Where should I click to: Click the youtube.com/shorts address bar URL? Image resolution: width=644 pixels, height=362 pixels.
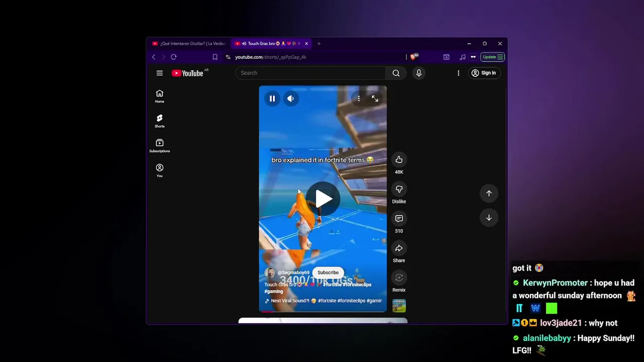[x=271, y=57]
